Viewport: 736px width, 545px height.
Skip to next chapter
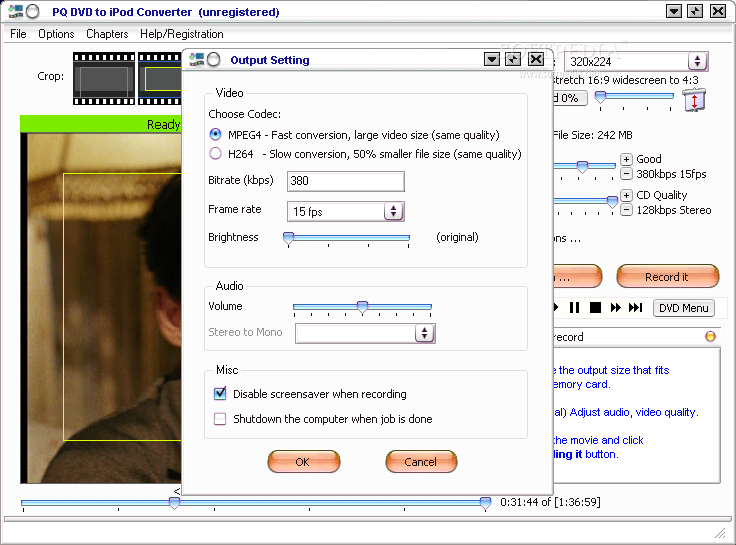point(636,307)
